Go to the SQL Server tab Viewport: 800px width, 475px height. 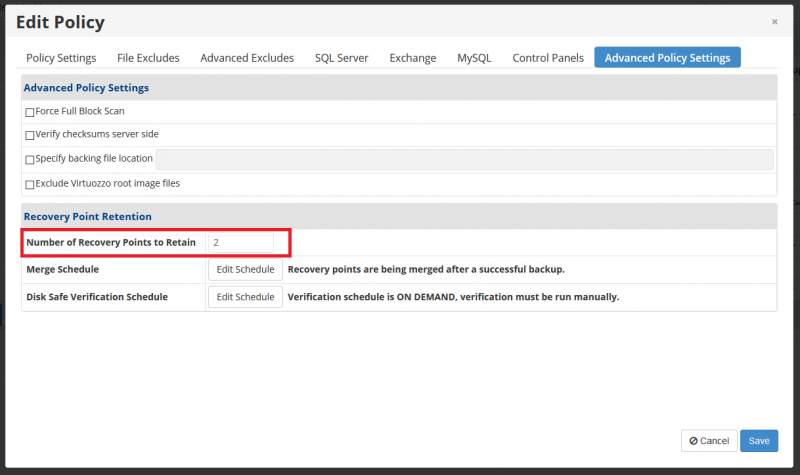point(341,58)
